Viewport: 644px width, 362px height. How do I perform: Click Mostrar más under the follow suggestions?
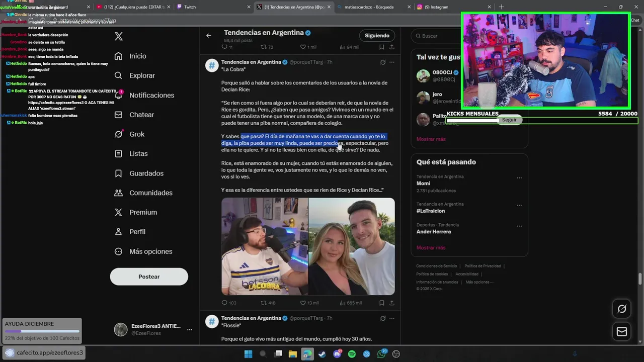tap(431, 139)
